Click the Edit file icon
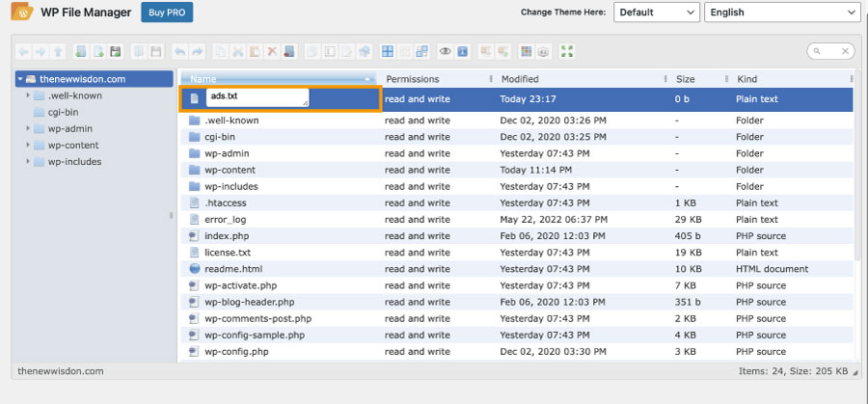868x404 pixels. (x=346, y=51)
